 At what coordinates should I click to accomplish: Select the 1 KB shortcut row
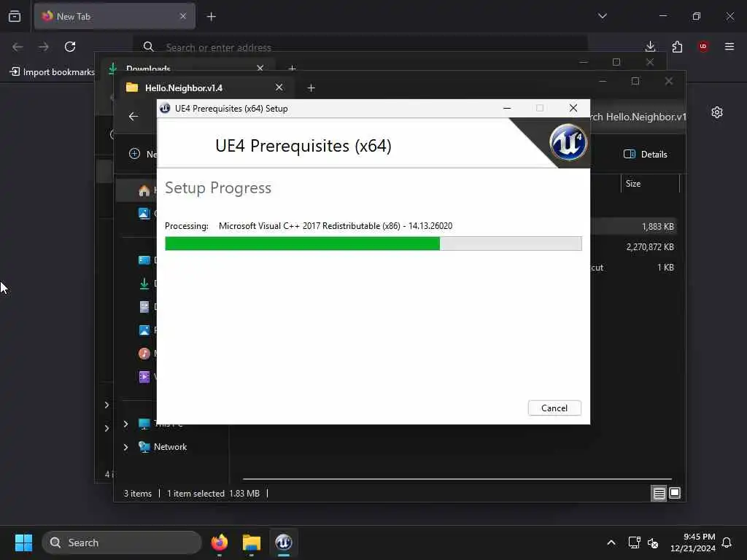633,267
